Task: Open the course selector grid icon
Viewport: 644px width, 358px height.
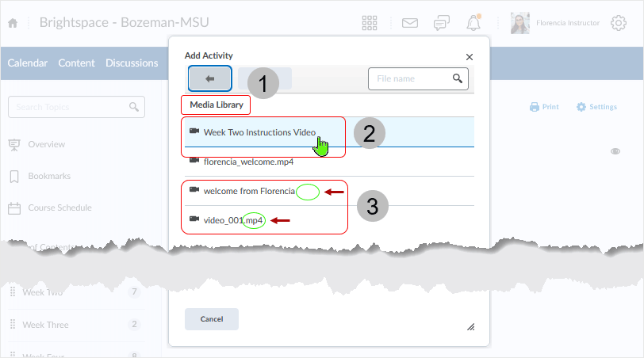Action: pos(370,23)
